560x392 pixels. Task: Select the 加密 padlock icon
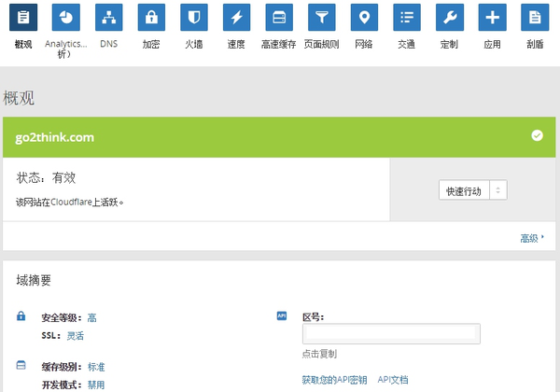[151, 17]
